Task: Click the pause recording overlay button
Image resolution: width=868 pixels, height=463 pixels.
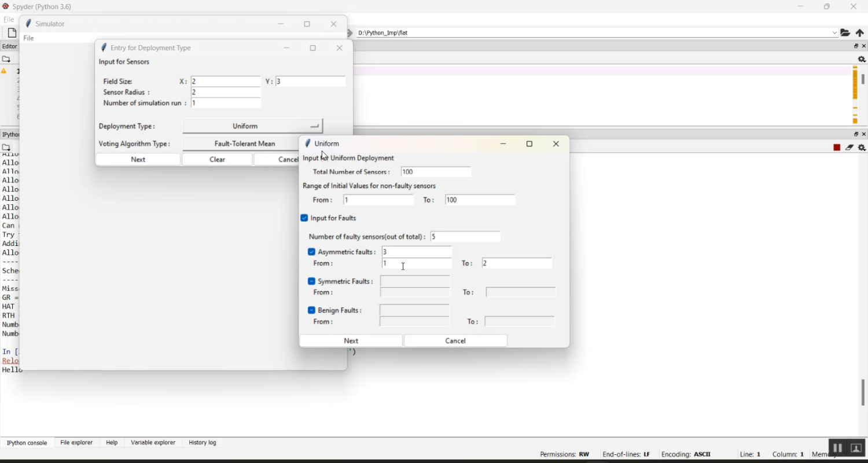Action: pos(837,448)
